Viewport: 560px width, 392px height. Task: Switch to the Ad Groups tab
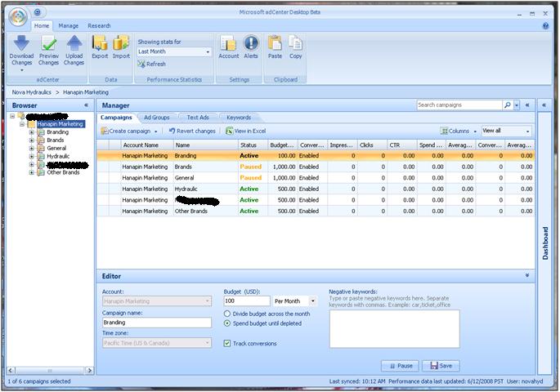pyautogui.click(x=157, y=118)
